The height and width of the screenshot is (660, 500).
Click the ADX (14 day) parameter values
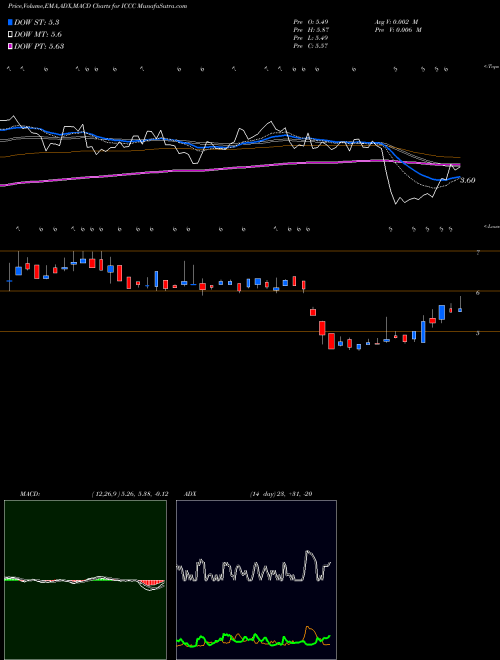click(281, 494)
